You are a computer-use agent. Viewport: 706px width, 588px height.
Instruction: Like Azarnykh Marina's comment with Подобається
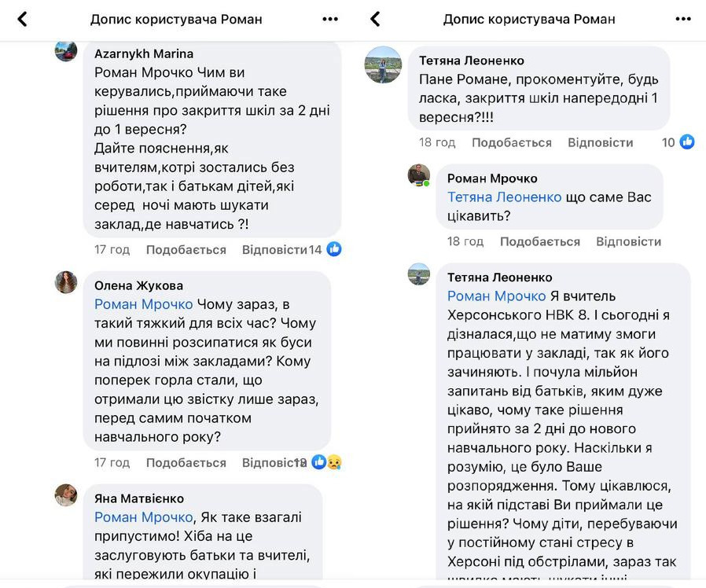[x=186, y=250]
